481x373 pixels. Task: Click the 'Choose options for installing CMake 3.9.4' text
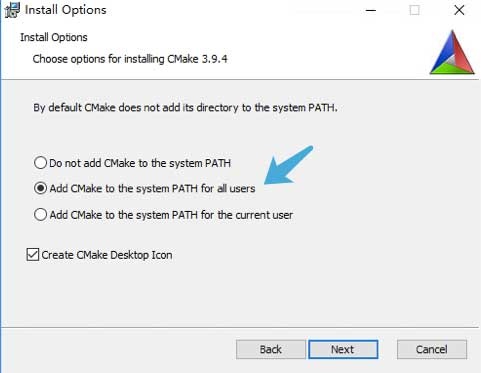coord(130,59)
